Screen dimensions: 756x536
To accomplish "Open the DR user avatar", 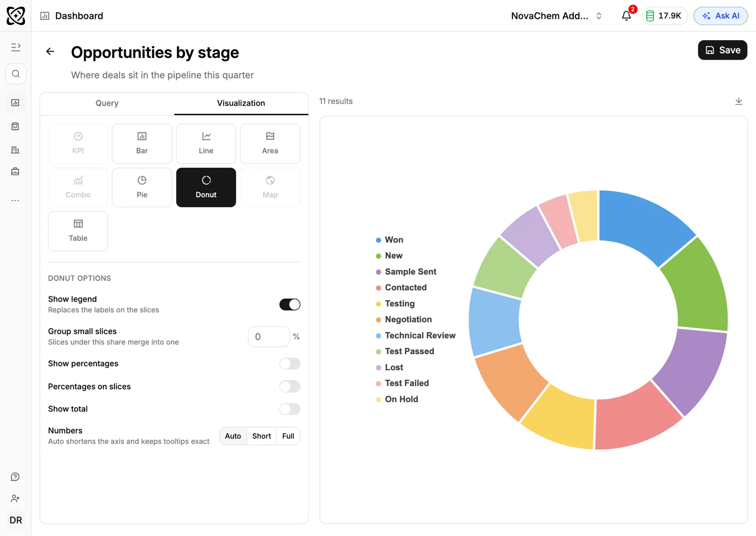I will tap(16, 520).
